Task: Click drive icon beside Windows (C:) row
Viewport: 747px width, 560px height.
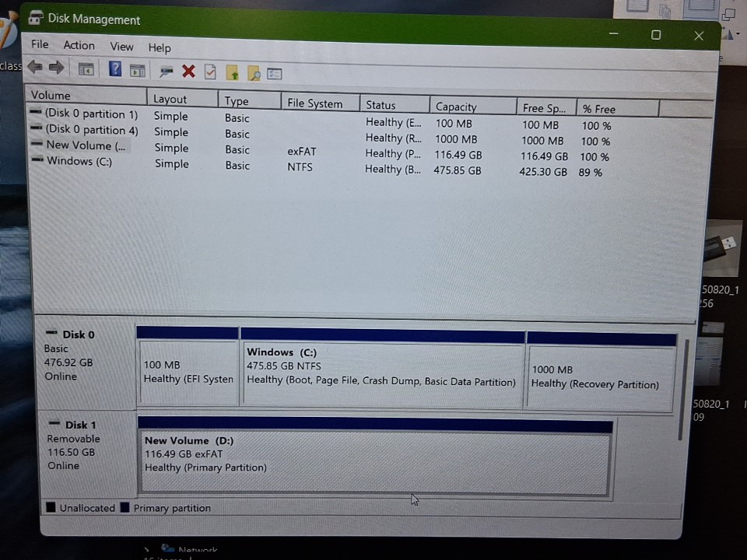Action: click(37, 159)
